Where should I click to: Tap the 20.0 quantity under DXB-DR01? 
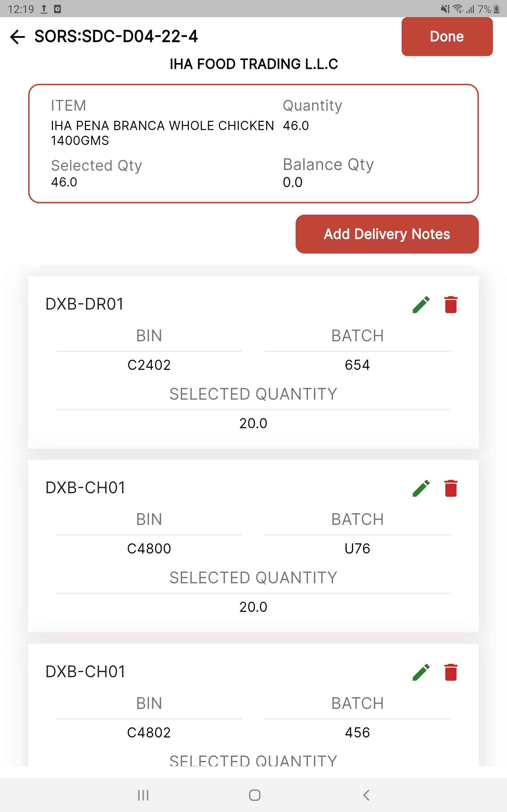click(x=253, y=423)
